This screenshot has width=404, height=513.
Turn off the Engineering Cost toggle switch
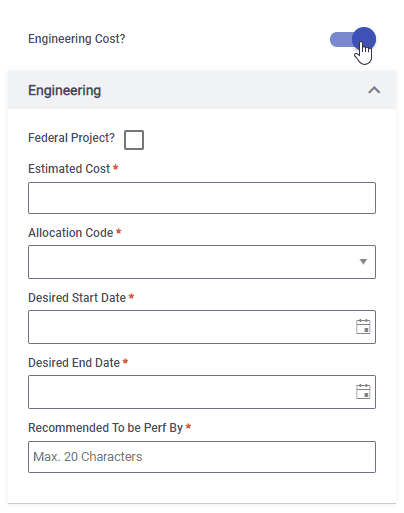[x=353, y=39]
